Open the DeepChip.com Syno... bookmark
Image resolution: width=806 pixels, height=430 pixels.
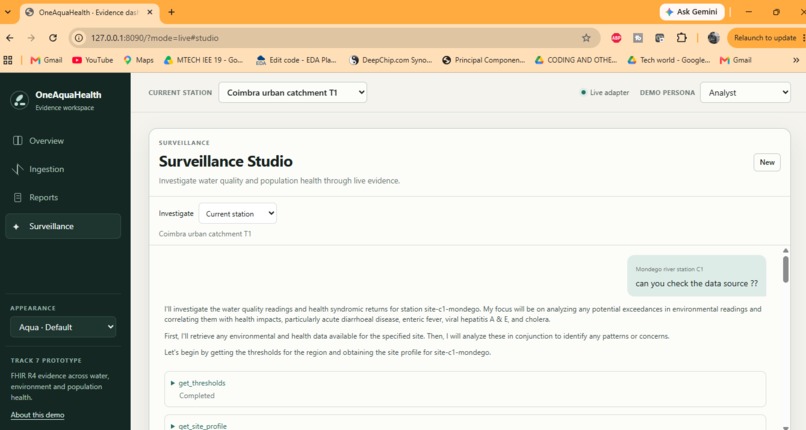pyautogui.click(x=391, y=60)
